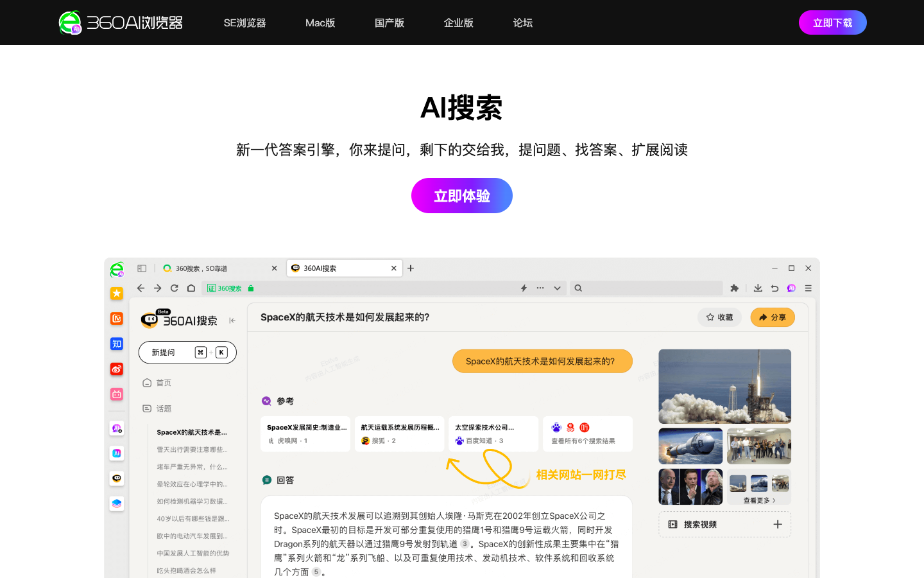
Task: Open the address bar ellipsis menu
Action: point(540,288)
